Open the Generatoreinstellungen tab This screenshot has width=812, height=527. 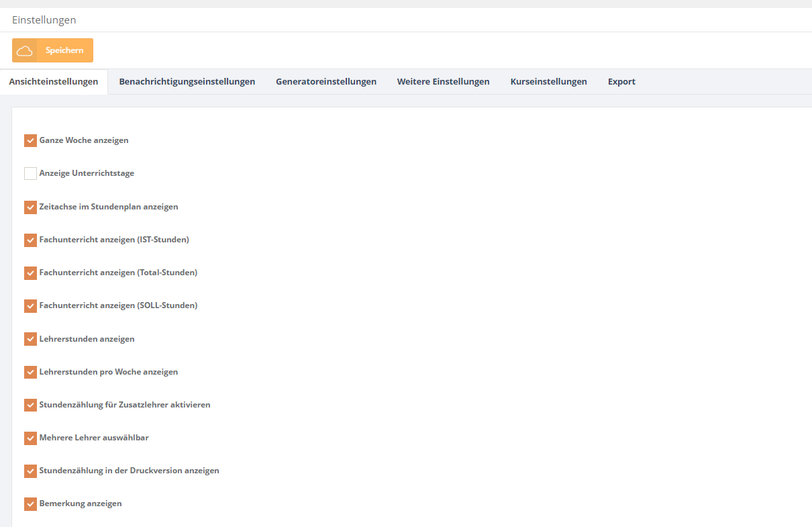[x=326, y=81]
